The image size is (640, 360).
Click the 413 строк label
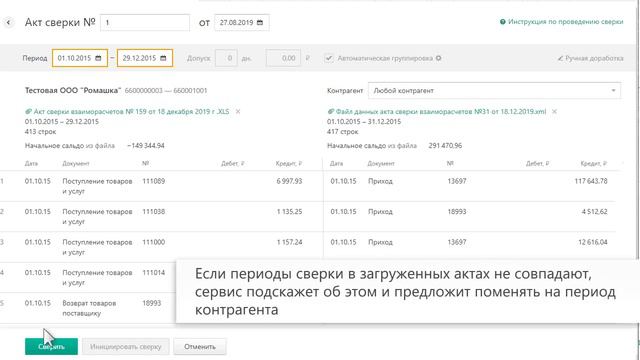click(40, 131)
